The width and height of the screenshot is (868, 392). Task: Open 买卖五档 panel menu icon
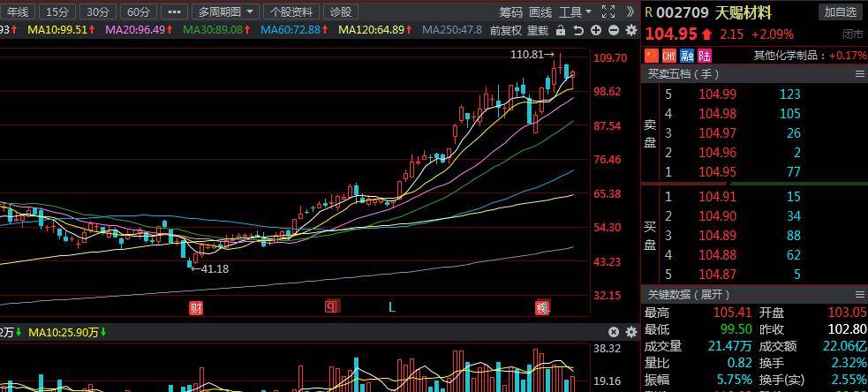coord(859,74)
